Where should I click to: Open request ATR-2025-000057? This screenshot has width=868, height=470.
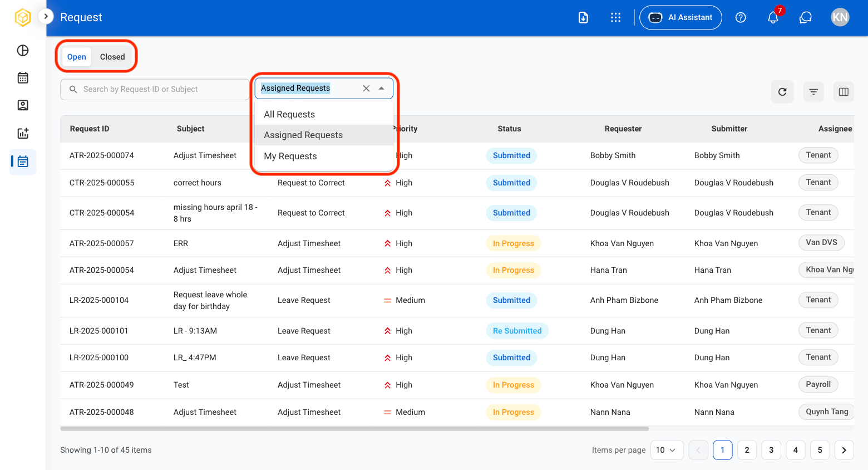pos(102,243)
